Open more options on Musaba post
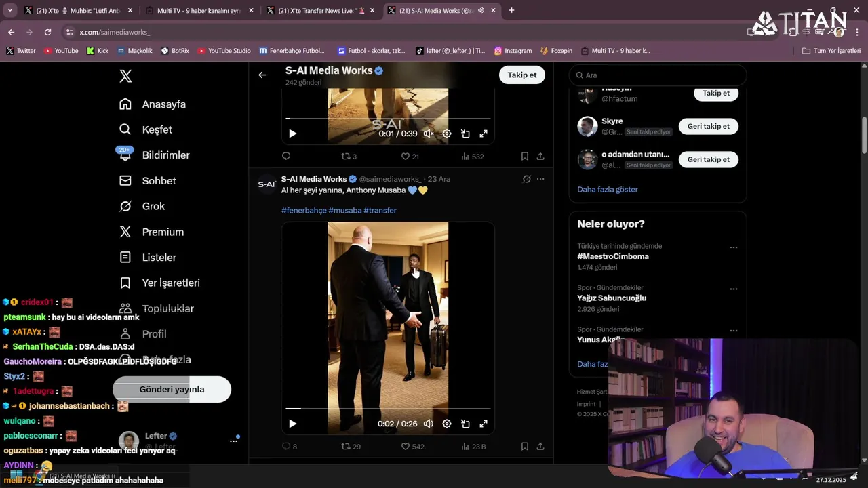This screenshot has height=488, width=868. (540, 179)
